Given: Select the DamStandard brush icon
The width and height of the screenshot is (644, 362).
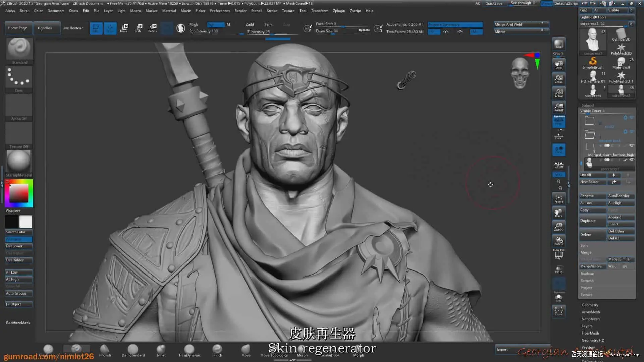Looking at the screenshot, I should coord(133,350).
